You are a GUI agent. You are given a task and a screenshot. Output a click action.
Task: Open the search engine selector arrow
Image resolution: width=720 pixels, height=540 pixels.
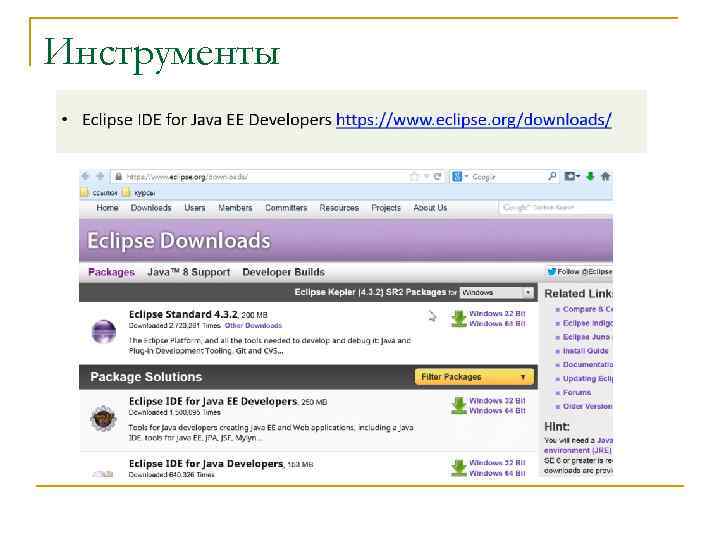coord(466,177)
